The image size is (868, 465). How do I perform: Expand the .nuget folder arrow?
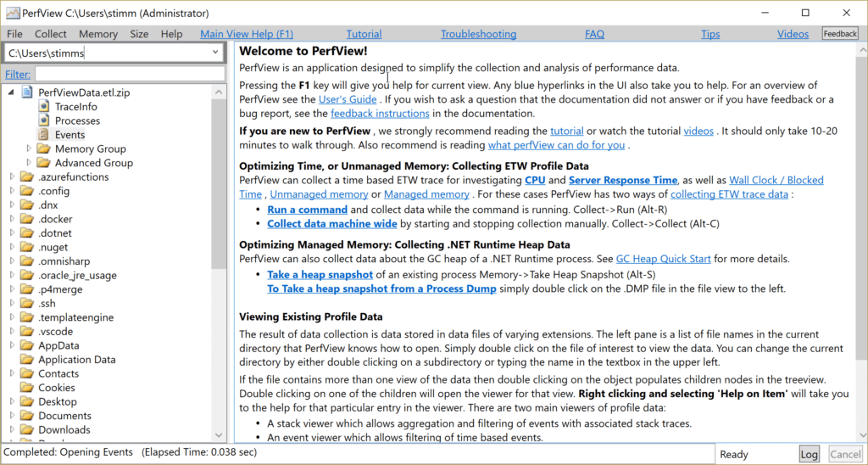[12, 247]
